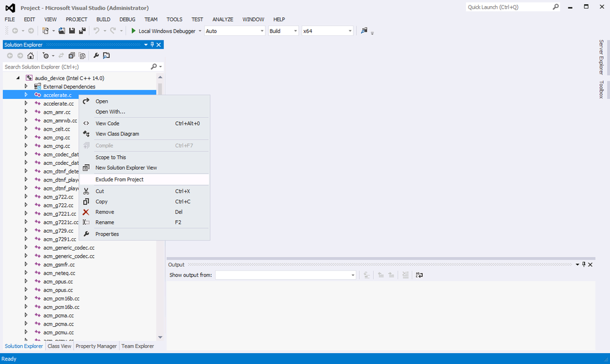Image resolution: width=610 pixels, height=364 pixels.
Task: Click the Preview Selected Items icon
Action: pos(106,56)
